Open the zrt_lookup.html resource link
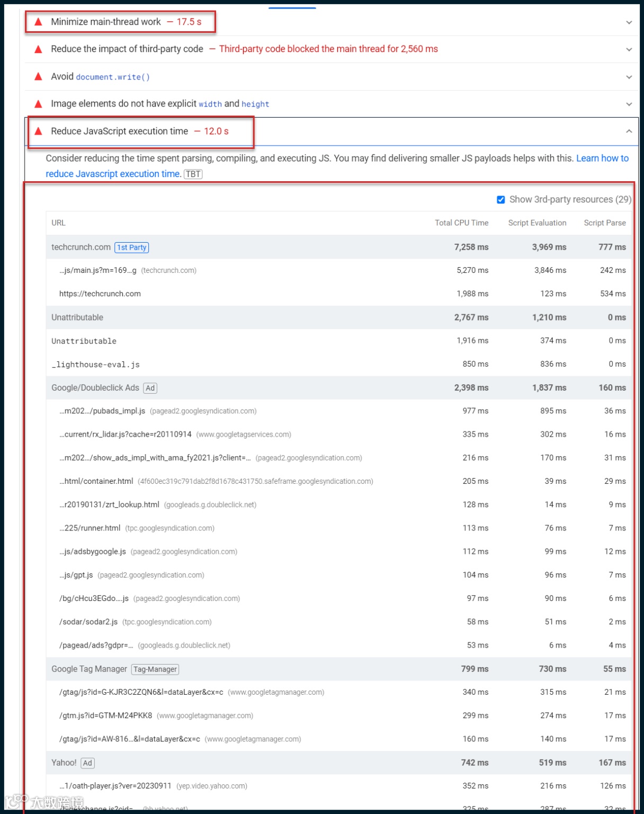The width and height of the screenshot is (644, 814). click(109, 505)
